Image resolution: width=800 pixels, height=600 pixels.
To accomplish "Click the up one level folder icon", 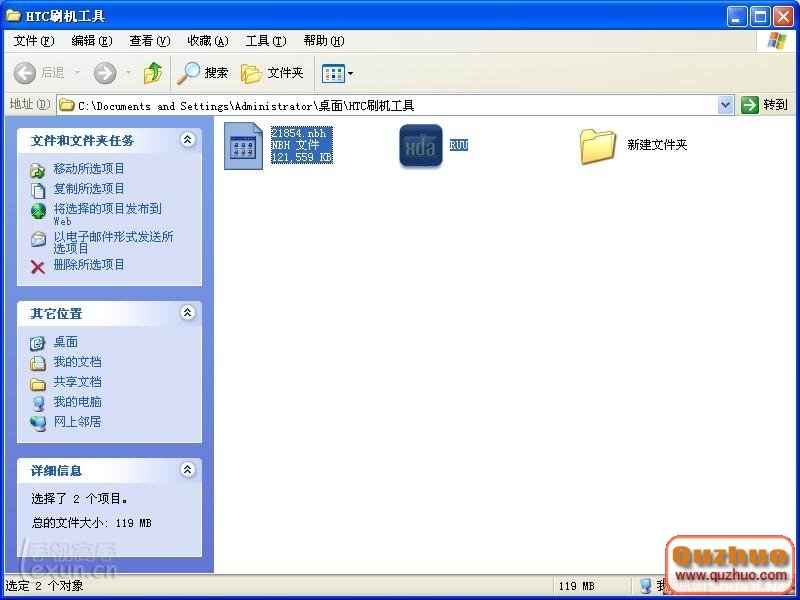I will click(x=153, y=73).
